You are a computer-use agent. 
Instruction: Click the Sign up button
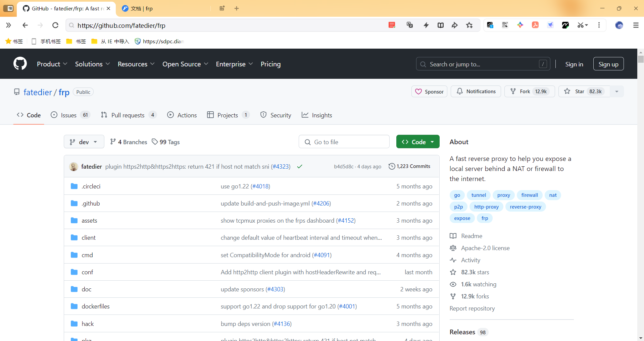(x=608, y=64)
